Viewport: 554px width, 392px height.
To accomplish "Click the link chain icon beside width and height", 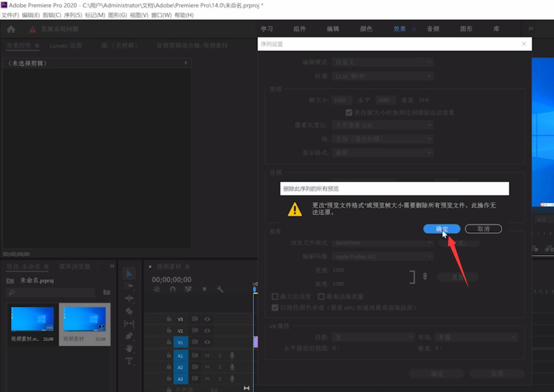I will pos(425,277).
